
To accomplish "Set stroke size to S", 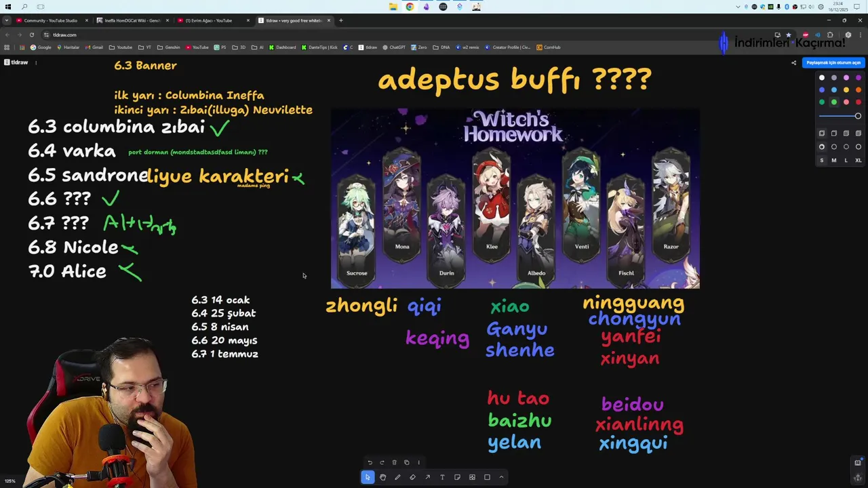I will tap(822, 161).
